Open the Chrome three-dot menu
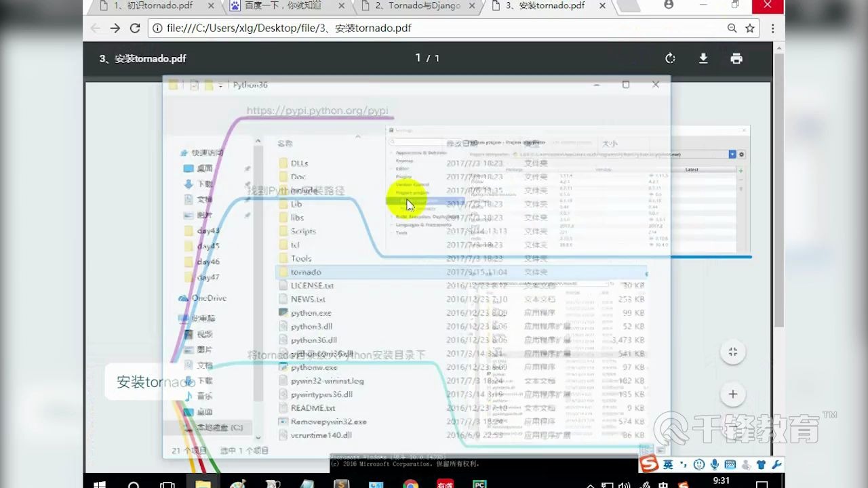 [773, 28]
